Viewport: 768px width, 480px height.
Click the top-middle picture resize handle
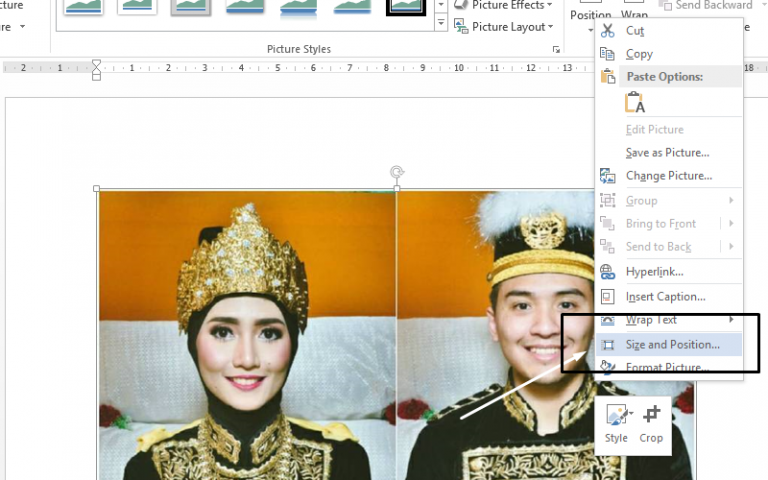[397, 188]
